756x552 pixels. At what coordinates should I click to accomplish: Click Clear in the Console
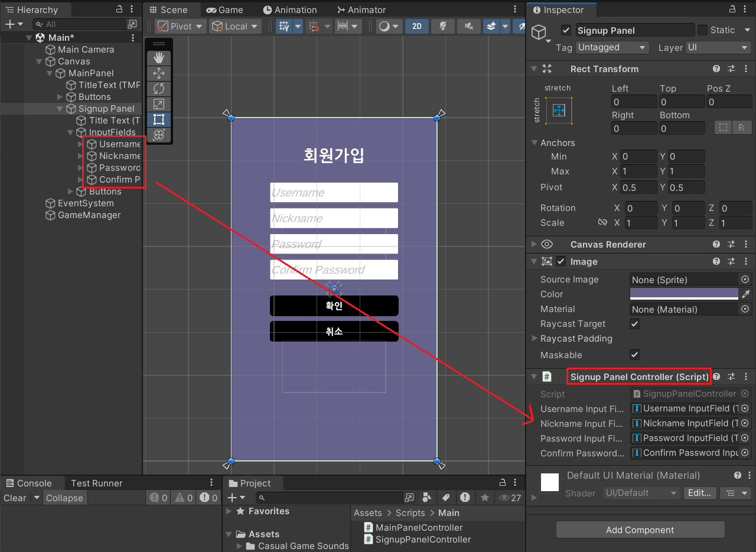(x=15, y=498)
